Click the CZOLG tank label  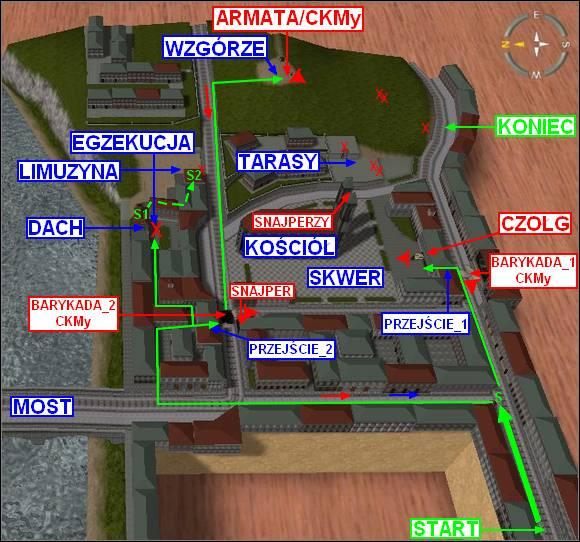[535, 223]
